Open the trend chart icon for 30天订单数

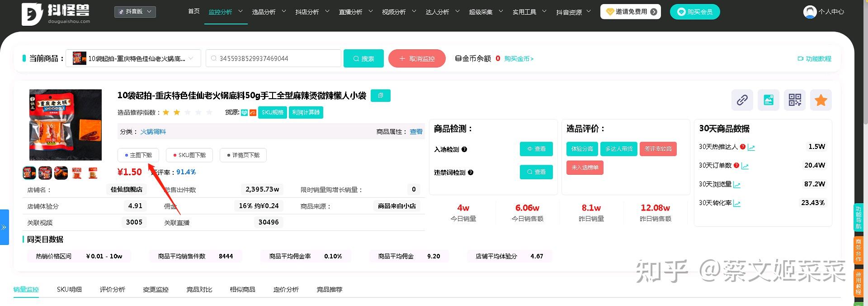tap(745, 166)
